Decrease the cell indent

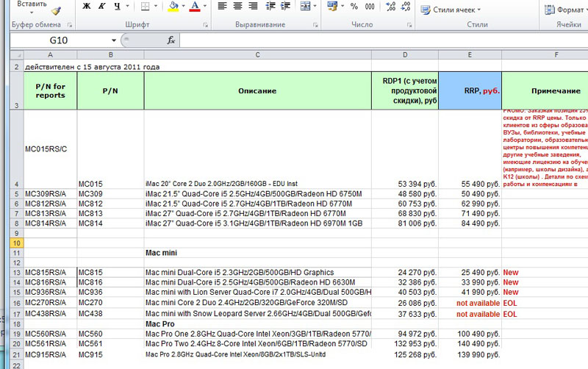[x=270, y=6]
